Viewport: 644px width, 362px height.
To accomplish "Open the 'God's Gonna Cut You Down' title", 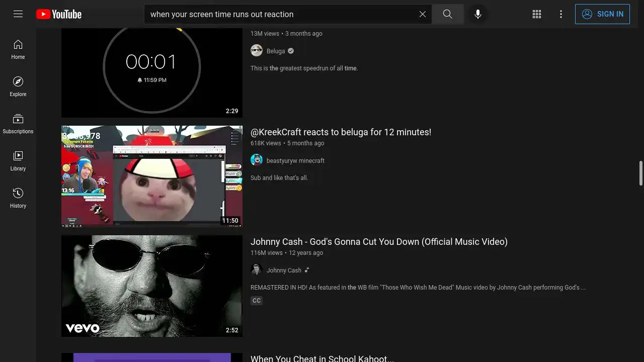I will [379, 242].
